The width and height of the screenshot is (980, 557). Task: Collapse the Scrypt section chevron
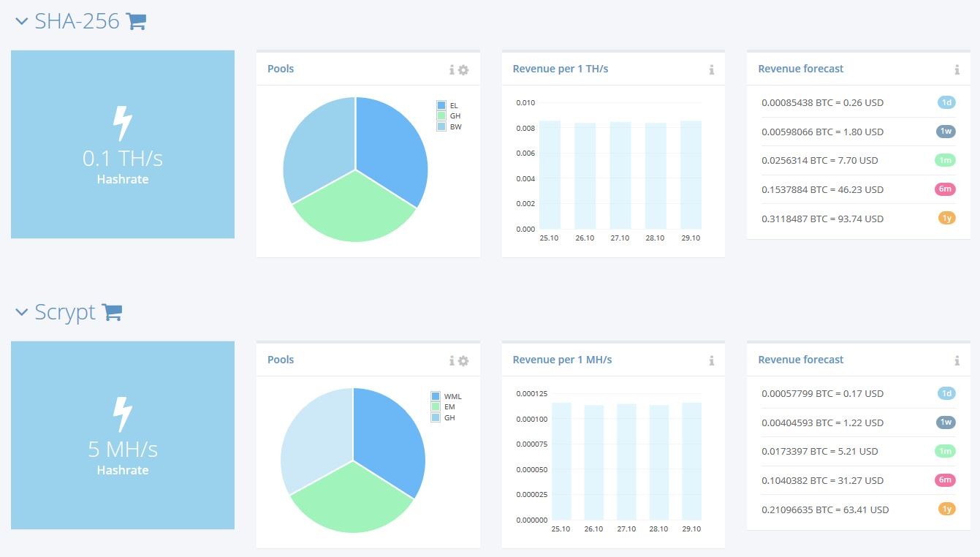(21, 313)
